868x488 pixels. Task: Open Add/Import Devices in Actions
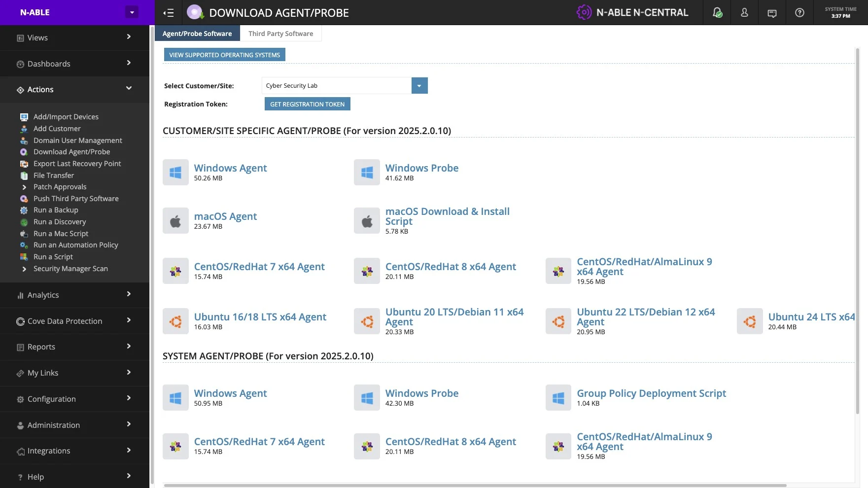tap(66, 117)
